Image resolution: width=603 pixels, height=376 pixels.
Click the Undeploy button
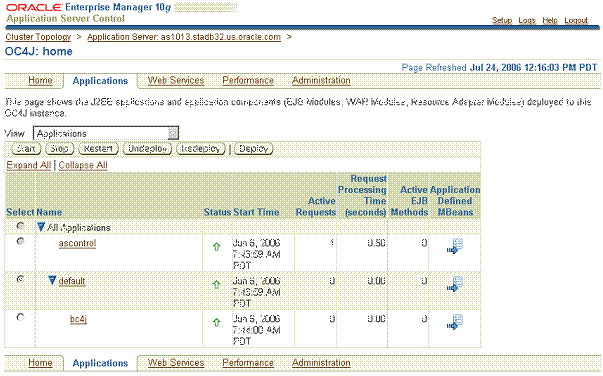click(147, 149)
